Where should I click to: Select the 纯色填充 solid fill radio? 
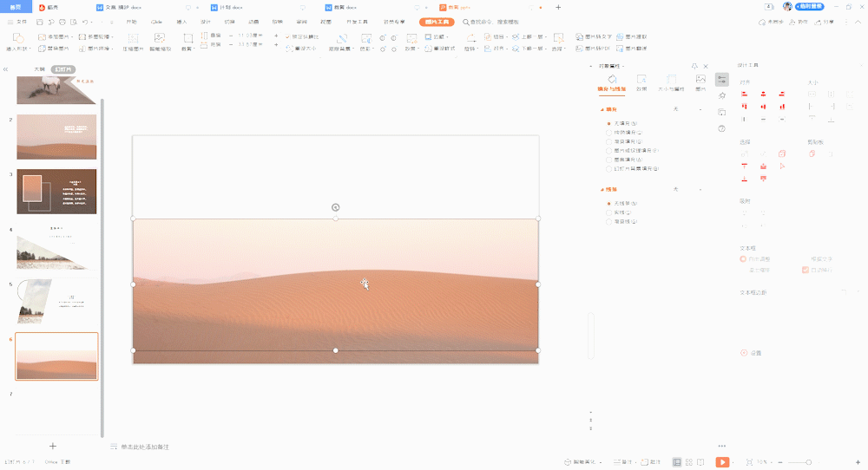(609, 133)
